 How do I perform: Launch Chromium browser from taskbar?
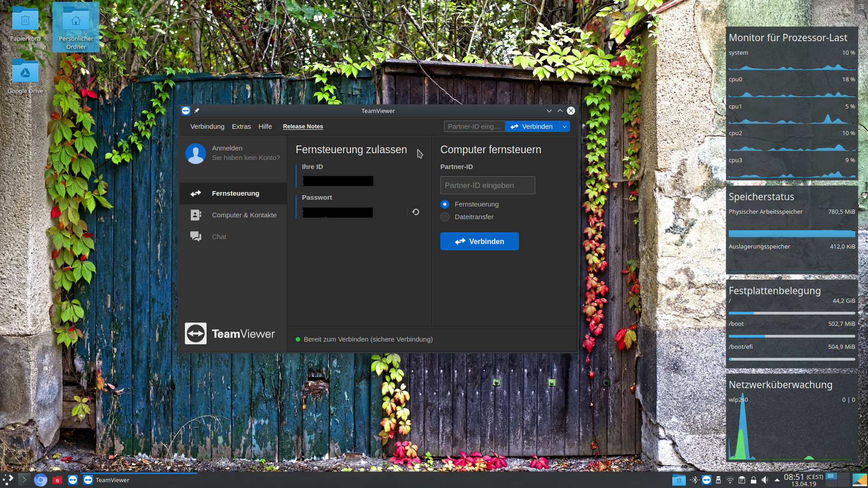41,480
